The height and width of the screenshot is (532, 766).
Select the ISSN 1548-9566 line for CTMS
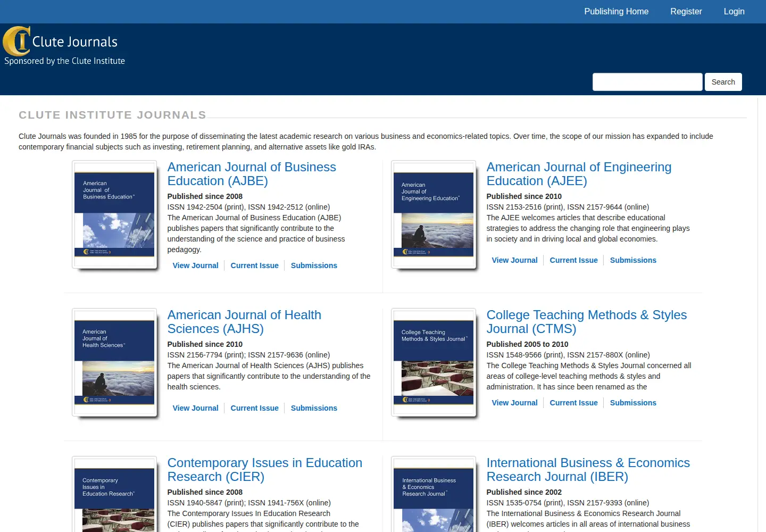tap(568, 355)
